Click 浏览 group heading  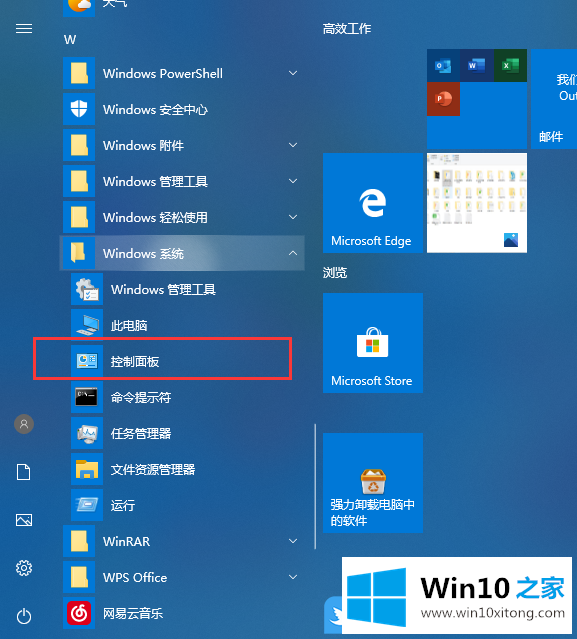coord(335,272)
